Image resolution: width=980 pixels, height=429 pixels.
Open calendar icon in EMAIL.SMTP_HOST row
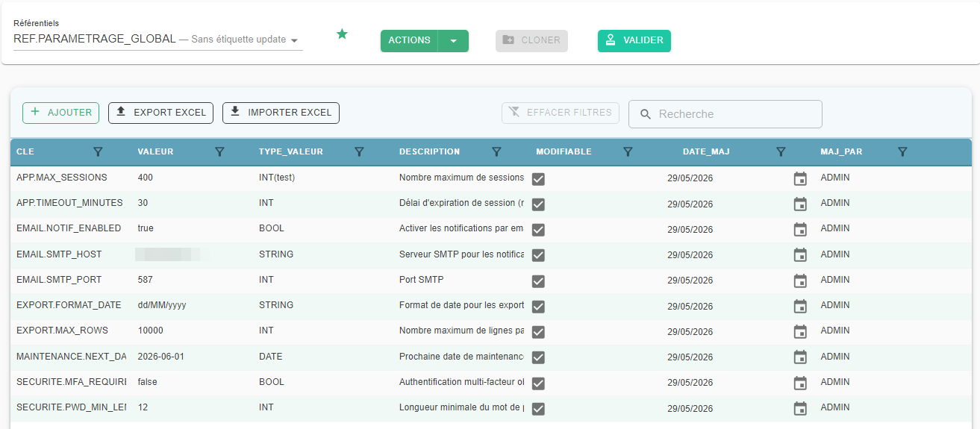click(800, 254)
